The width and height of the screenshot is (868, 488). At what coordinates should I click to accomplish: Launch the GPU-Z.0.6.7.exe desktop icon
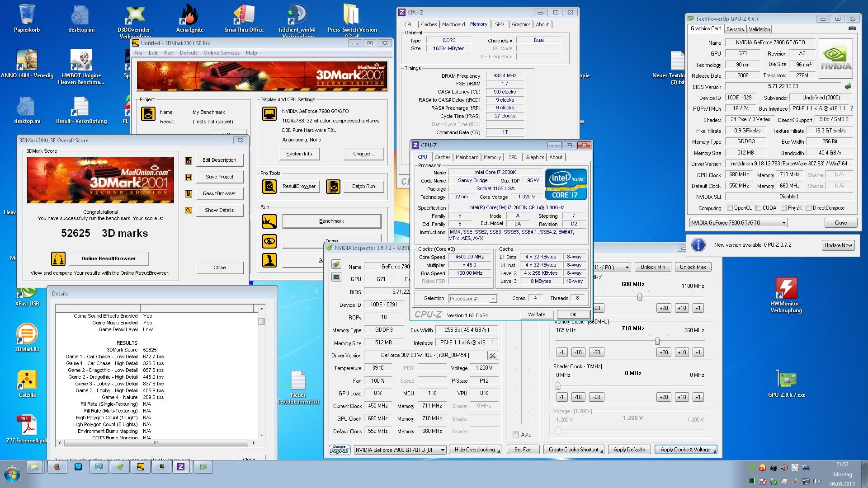coord(786,383)
